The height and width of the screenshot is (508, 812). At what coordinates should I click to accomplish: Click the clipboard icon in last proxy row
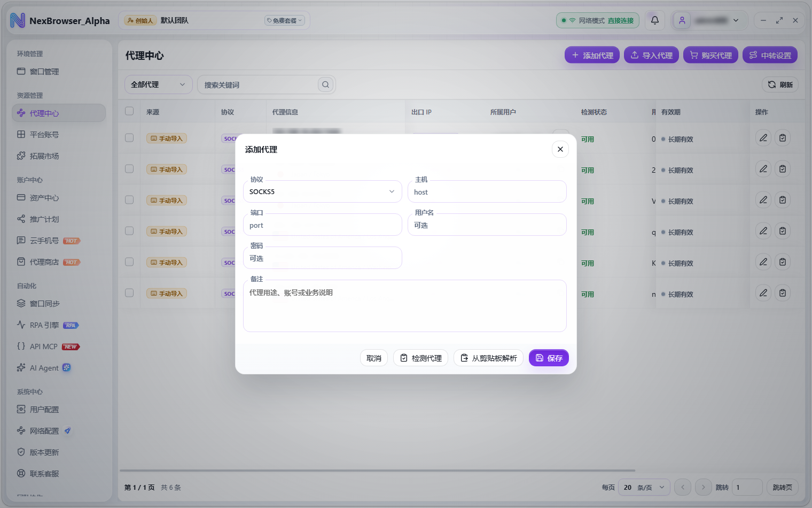pyautogui.click(x=783, y=293)
